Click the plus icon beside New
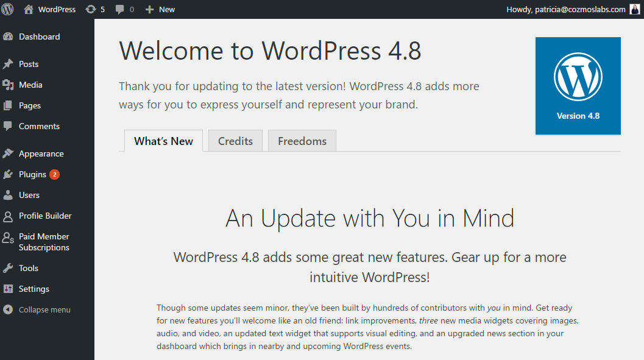644x360 pixels. point(149,9)
